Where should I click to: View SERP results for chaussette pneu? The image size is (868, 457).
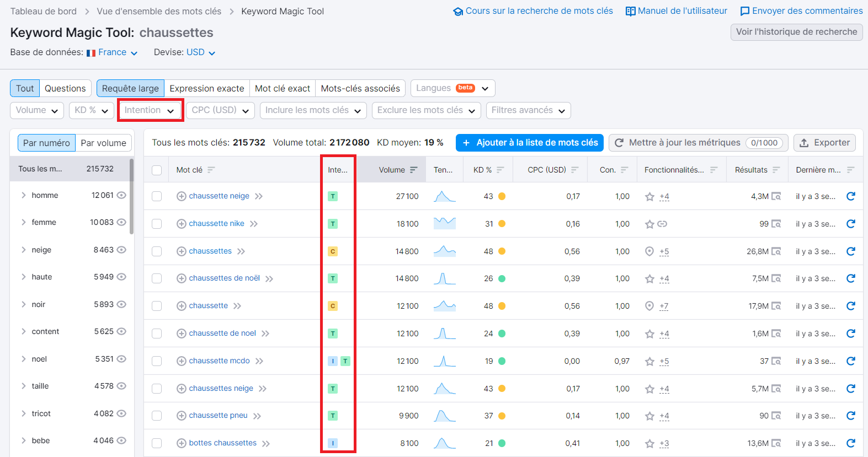coord(776,416)
